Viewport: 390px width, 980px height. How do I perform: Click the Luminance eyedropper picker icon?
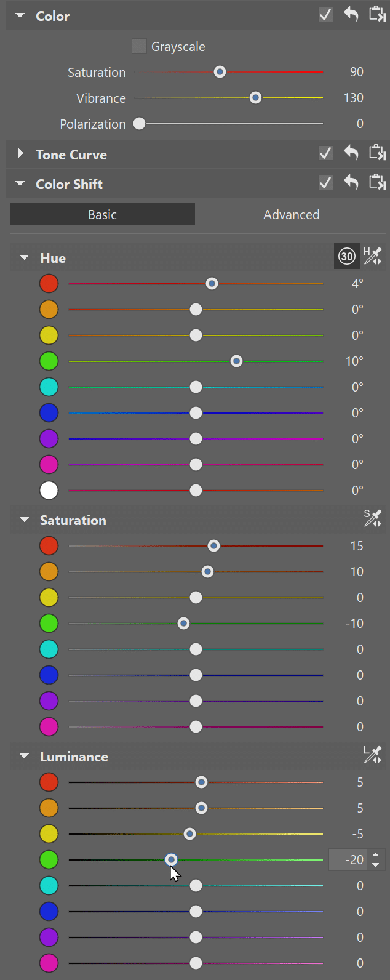pyautogui.click(x=373, y=755)
